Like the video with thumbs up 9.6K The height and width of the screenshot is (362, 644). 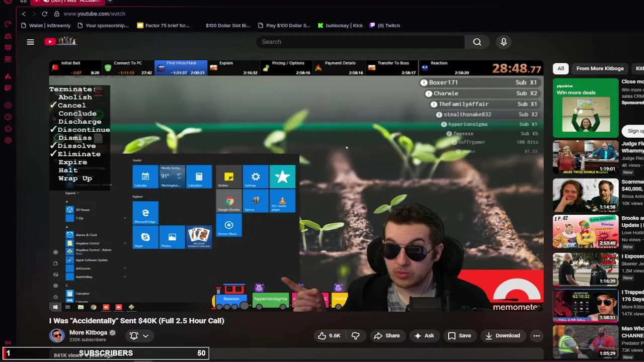pyautogui.click(x=329, y=335)
